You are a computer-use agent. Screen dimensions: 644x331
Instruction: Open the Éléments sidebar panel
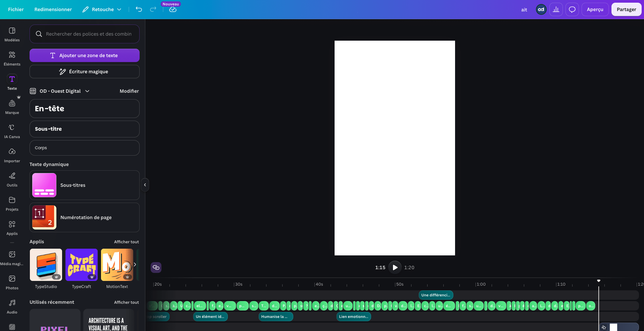[x=12, y=59]
